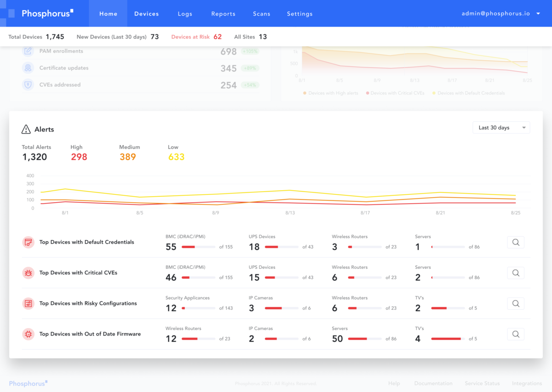Click the CVEs addressed shield icon
Image resolution: width=552 pixels, height=392 pixels.
tap(29, 84)
